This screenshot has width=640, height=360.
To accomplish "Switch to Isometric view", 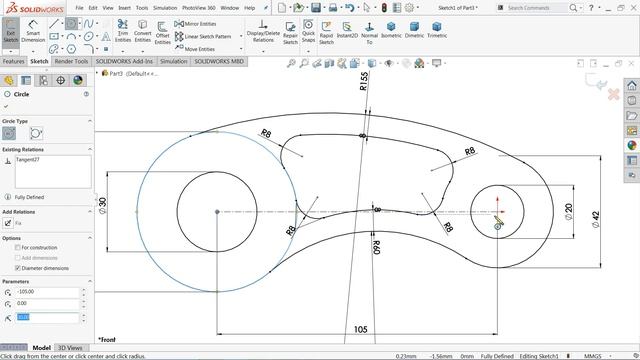I will tap(391, 30).
